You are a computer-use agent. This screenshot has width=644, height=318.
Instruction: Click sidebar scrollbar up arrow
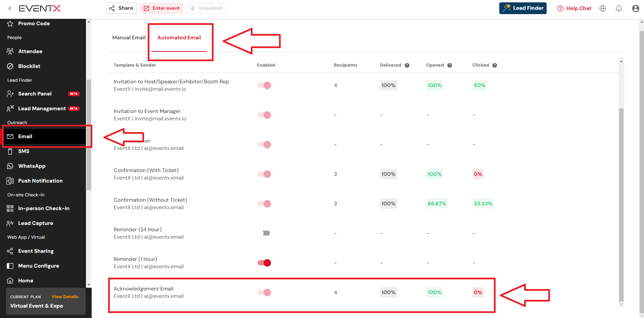click(x=89, y=22)
